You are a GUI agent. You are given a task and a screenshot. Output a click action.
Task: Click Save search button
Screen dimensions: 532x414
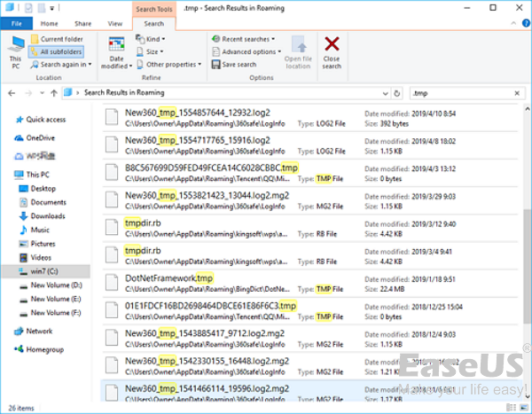click(x=234, y=65)
